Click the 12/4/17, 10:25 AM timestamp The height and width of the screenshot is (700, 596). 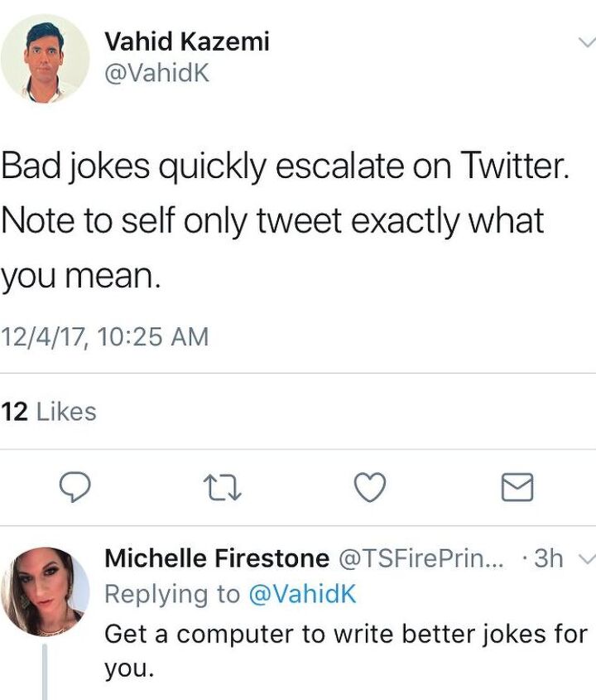tap(105, 337)
